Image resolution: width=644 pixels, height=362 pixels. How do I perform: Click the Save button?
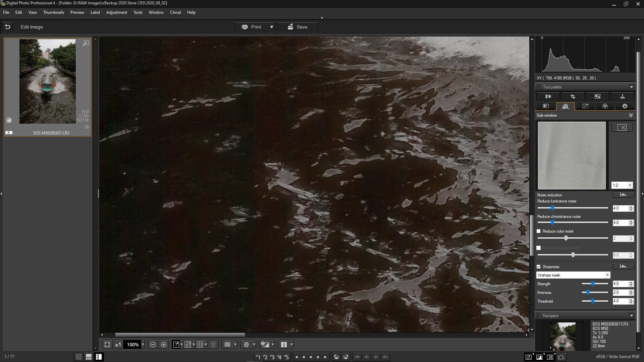click(x=298, y=27)
